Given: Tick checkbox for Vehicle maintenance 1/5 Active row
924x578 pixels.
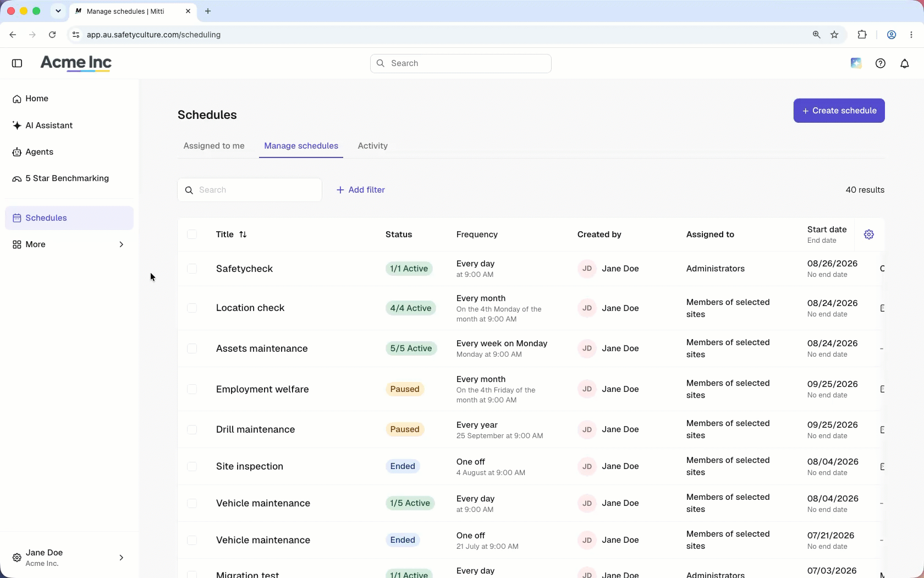Looking at the screenshot, I should tap(192, 503).
